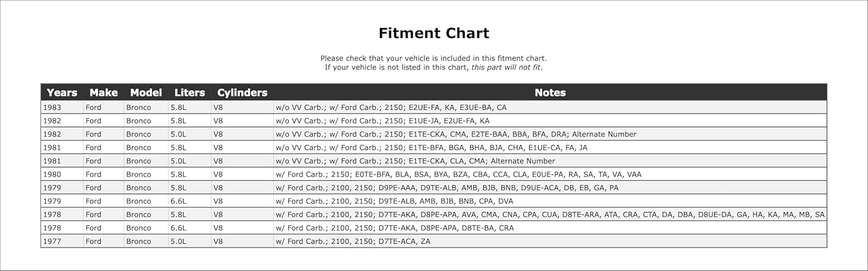The width and height of the screenshot is (868, 271).
Task: Select the 1977 year cell
Action: (x=52, y=241)
